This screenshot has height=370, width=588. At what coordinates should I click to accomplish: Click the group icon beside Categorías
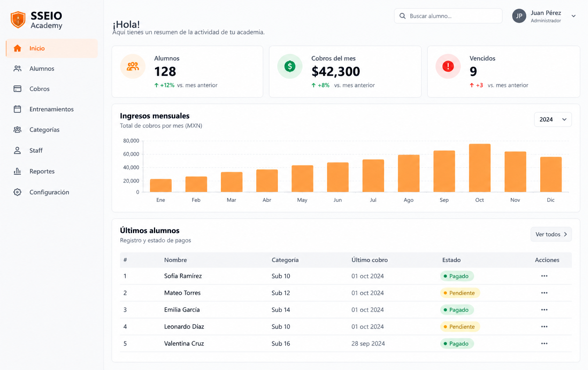pyautogui.click(x=17, y=130)
